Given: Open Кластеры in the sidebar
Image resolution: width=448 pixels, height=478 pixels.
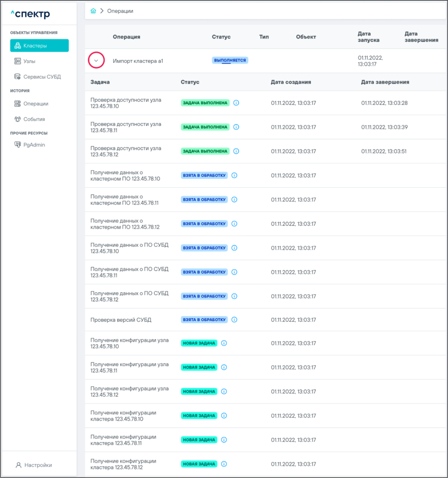Looking at the screenshot, I should coord(39,46).
